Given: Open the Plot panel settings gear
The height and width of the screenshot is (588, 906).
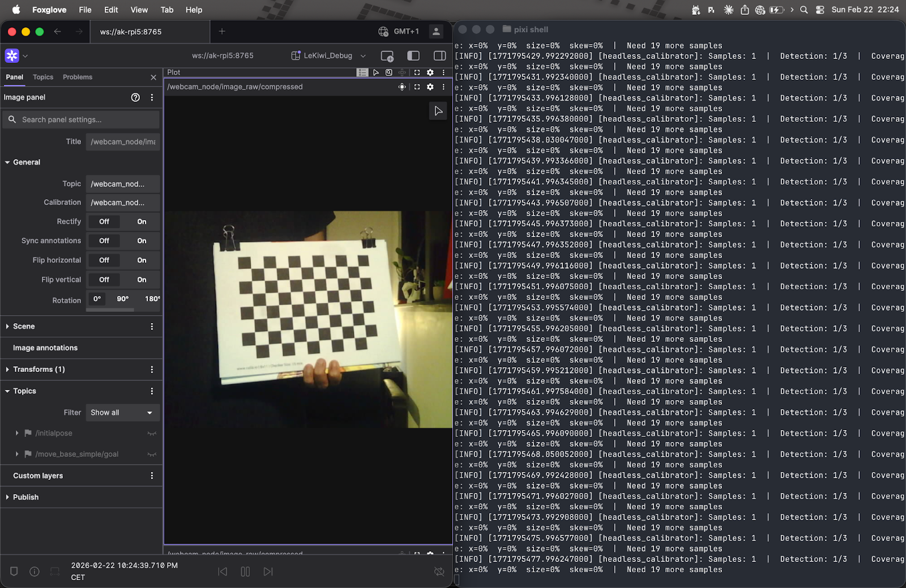Looking at the screenshot, I should pos(430,72).
